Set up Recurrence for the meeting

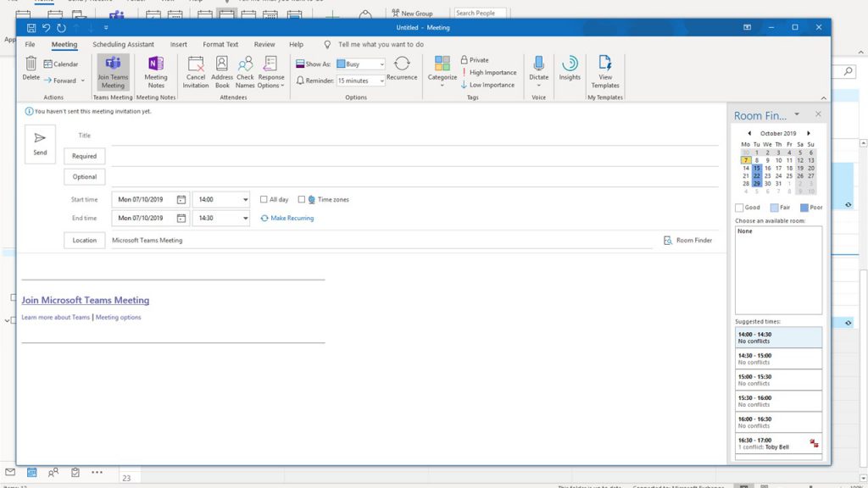coord(402,69)
